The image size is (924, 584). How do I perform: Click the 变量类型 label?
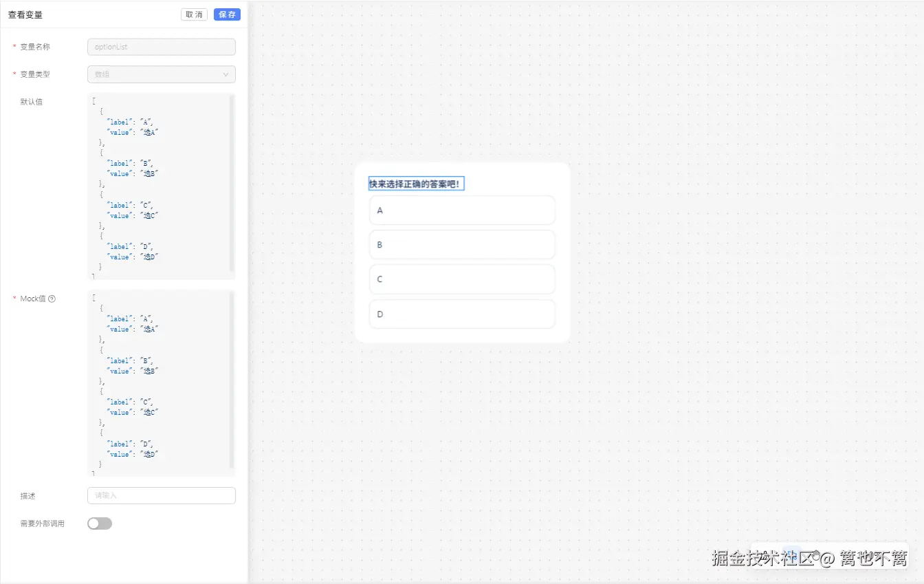point(35,74)
